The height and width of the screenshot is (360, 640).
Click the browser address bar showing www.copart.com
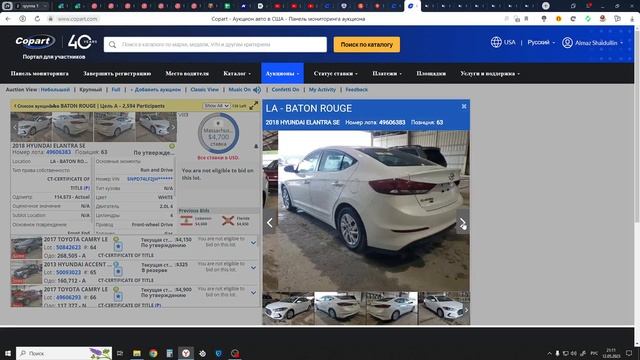pyautogui.click(x=78, y=19)
